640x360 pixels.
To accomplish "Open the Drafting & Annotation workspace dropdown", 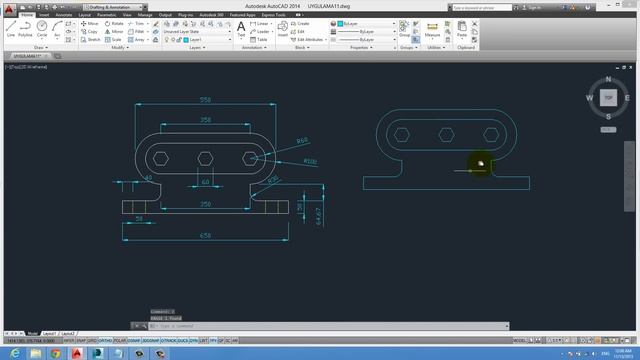I will [x=114, y=7].
